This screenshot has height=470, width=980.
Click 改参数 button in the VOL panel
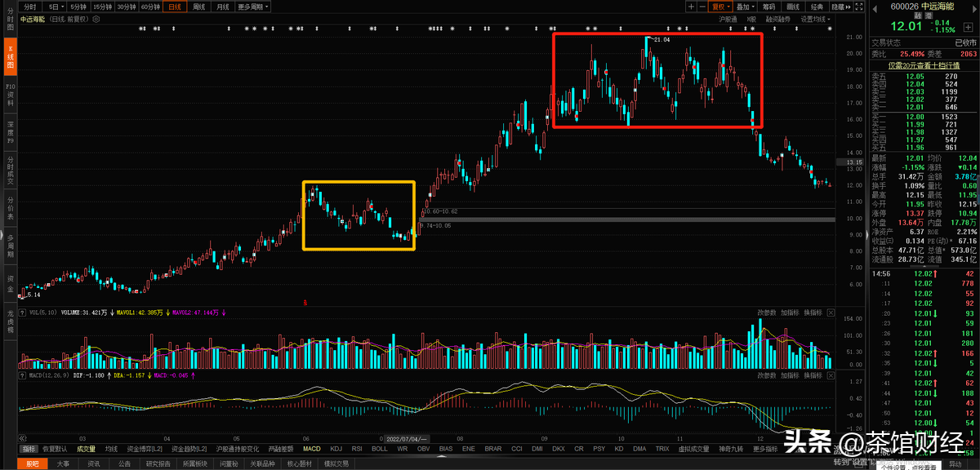(766, 313)
